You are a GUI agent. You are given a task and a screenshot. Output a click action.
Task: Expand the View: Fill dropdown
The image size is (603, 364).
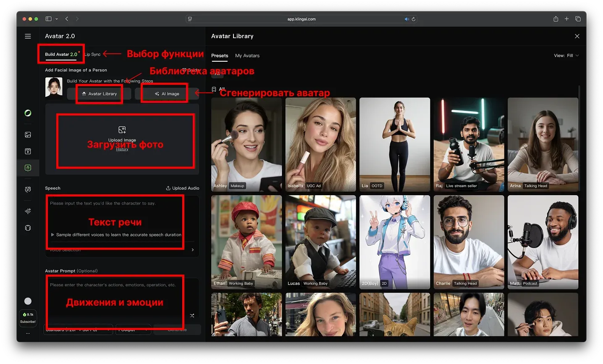[x=566, y=55]
